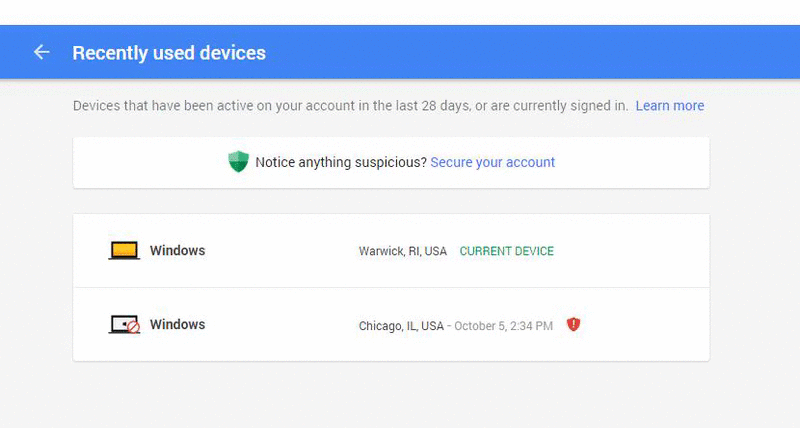
Task: Click the Notice anything suspicious? text
Action: tap(340, 162)
